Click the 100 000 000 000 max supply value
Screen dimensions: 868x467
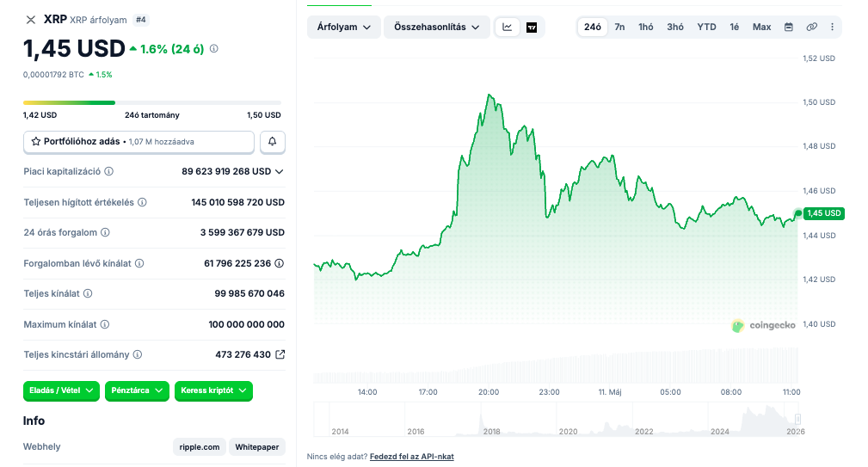[246, 324]
